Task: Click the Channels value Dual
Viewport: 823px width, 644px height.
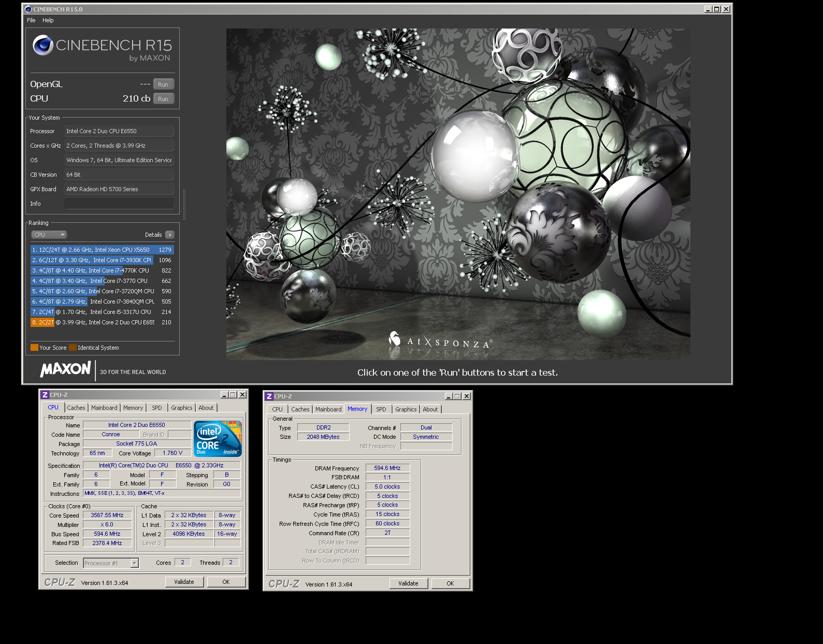Action: coord(426,427)
